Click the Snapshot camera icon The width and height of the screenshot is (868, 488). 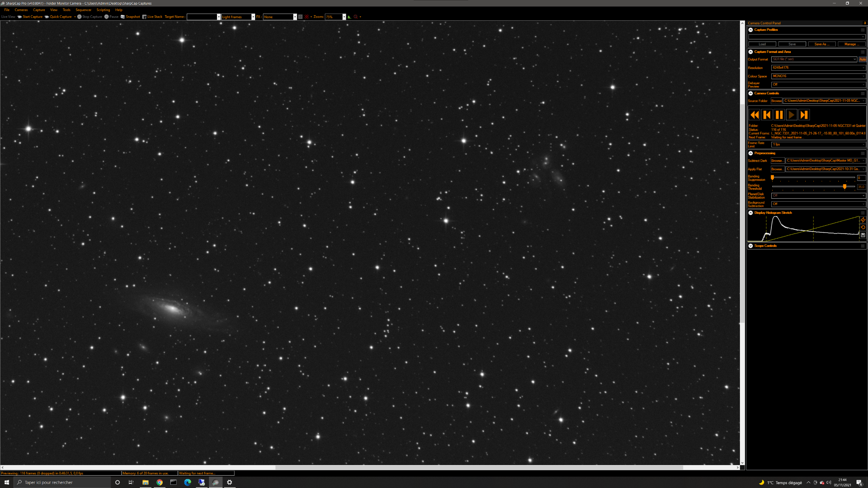123,17
